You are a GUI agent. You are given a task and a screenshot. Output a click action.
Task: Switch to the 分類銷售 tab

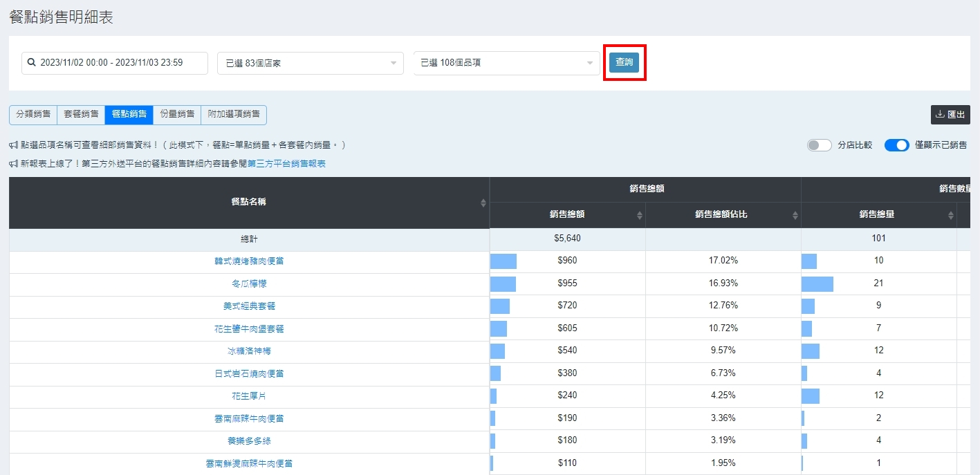coord(33,115)
